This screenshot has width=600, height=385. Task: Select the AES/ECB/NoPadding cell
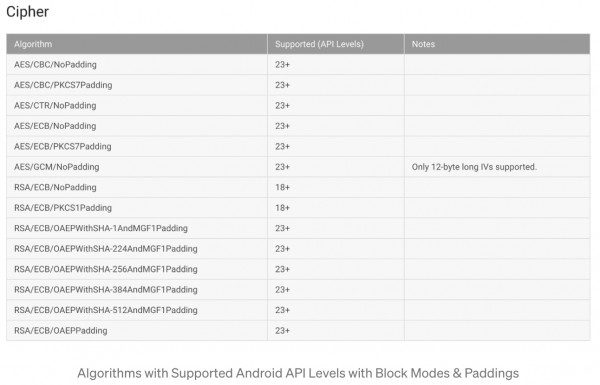pyautogui.click(x=137, y=126)
